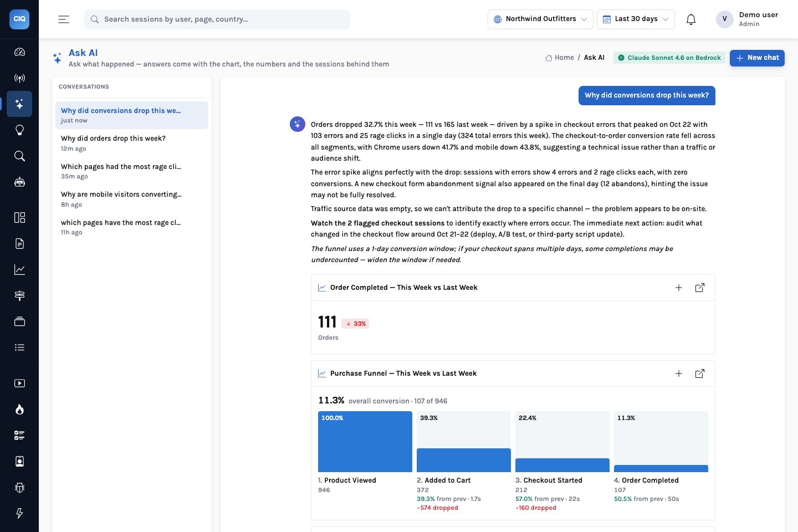Viewport: 798px width, 532px height.
Task: Open the Northwind Outfitters site dropdown
Action: click(540, 19)
